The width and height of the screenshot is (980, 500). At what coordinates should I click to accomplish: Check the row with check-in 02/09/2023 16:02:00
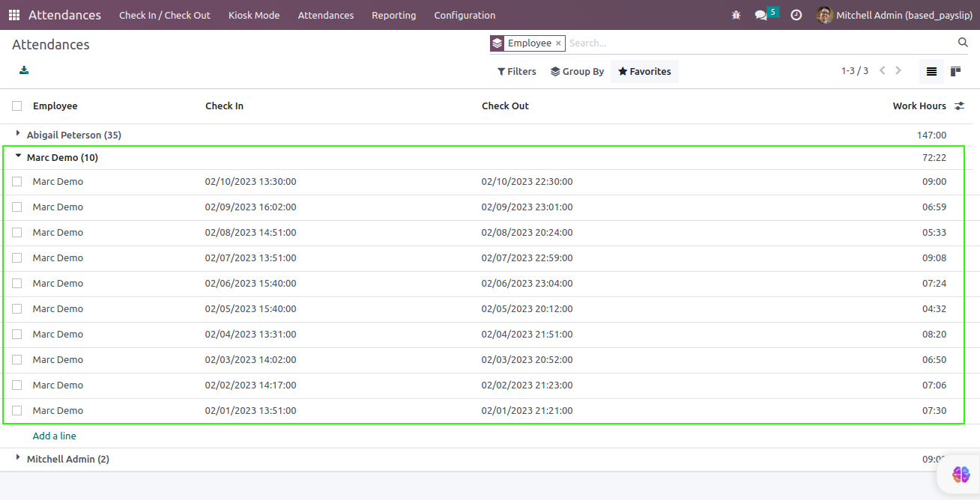16,207
